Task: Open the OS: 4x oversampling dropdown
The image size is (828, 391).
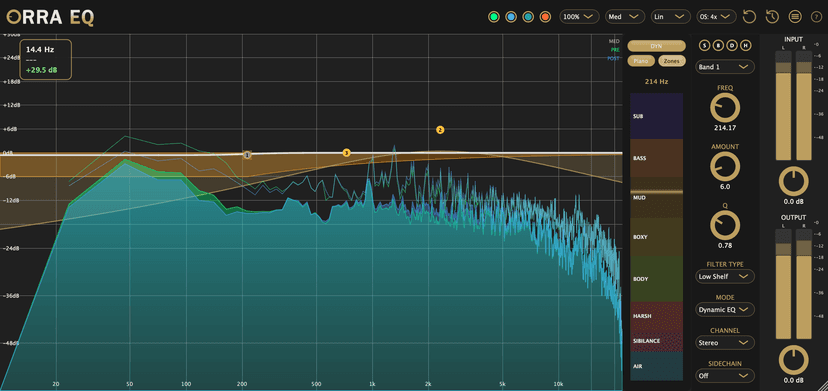Action: [x=717, y=17]
